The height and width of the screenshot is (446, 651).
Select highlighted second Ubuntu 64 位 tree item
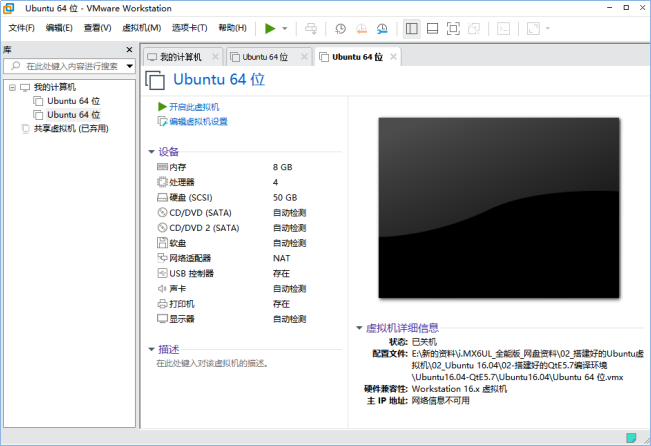click(x=73, y=115)
